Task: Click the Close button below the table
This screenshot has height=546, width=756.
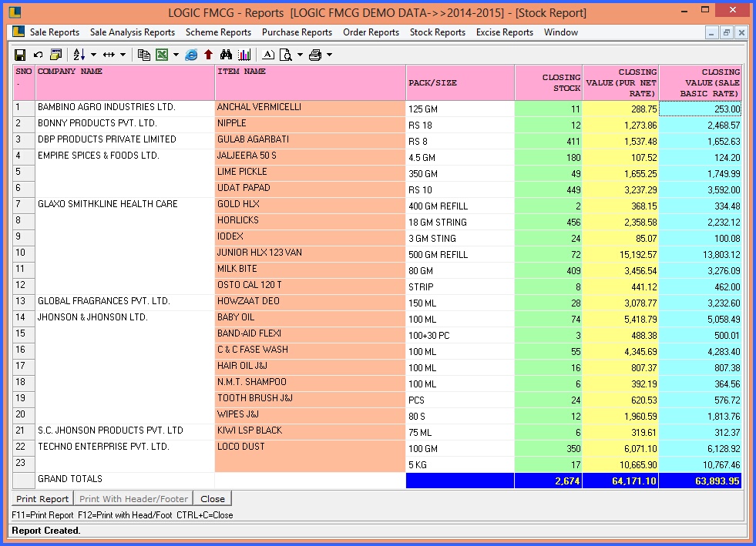Action: (x=213, y=499)
